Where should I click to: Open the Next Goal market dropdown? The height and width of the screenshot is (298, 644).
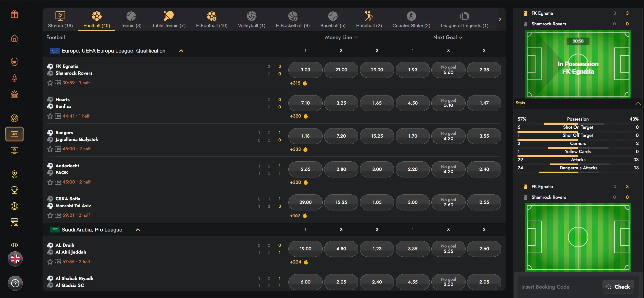448,37
